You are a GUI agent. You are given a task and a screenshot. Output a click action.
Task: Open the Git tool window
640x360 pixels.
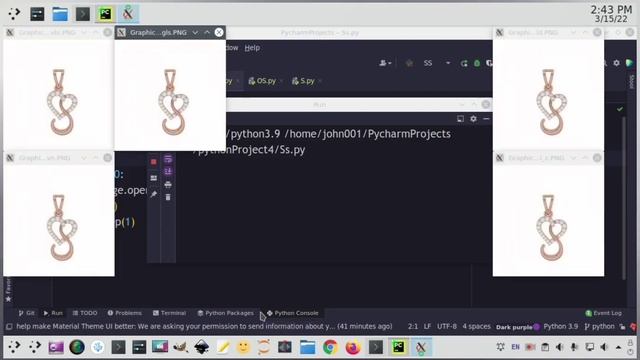pos(27,313)
